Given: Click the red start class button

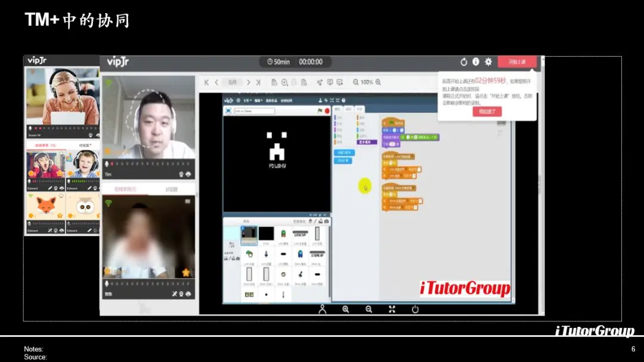Looking at the screenshot, I should (x=517, y=61).
